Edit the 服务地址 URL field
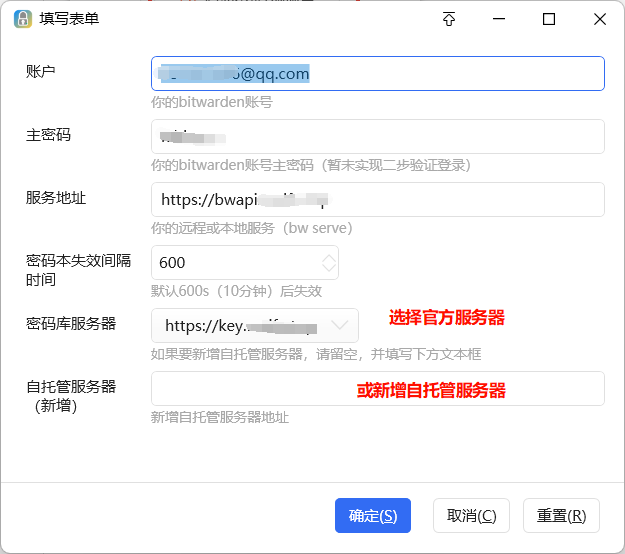The image size is (625, 554). coord(377,200)
